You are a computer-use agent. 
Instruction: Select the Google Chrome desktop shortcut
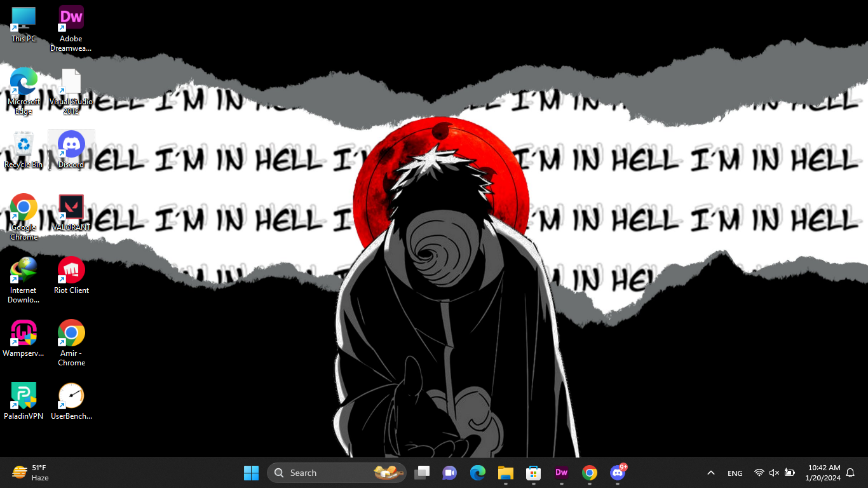pyautogui.click(x=24, y=217)
